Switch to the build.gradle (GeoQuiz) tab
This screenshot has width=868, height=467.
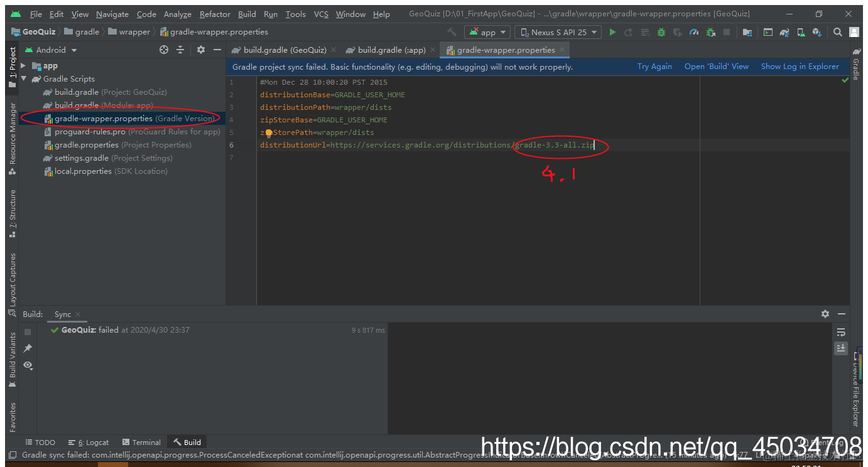(x=283, y=50)
